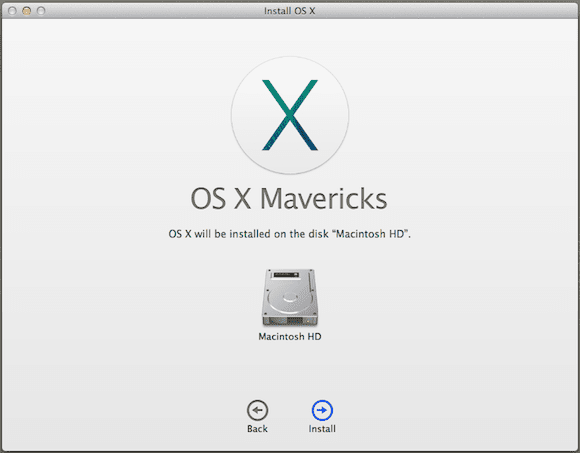This screenshot has width=580, height=453.
Task: Click the OS X Mavericks X logo
Action: [290, 115]
